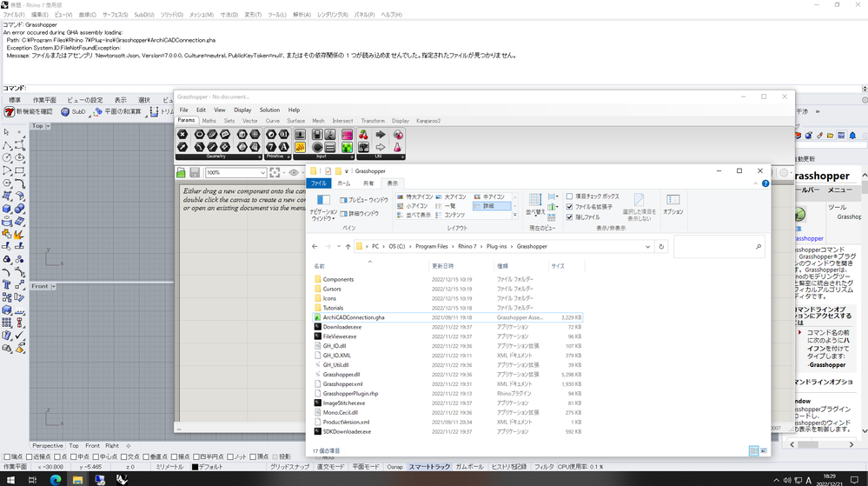Toggle the ファイル名拡張子 checkbox
Viewport: 868px width, 486px height.
570,207
